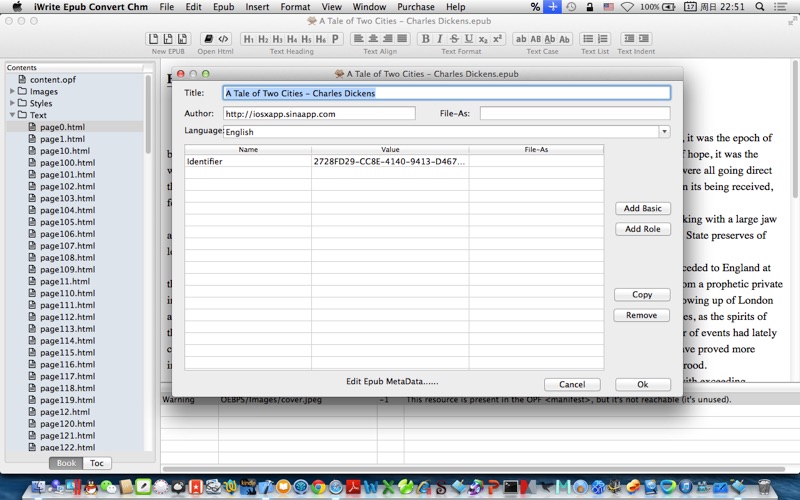This screenshot has height=500, width=800.
Task: Switch to the Book tab
Action: (66, 463)
